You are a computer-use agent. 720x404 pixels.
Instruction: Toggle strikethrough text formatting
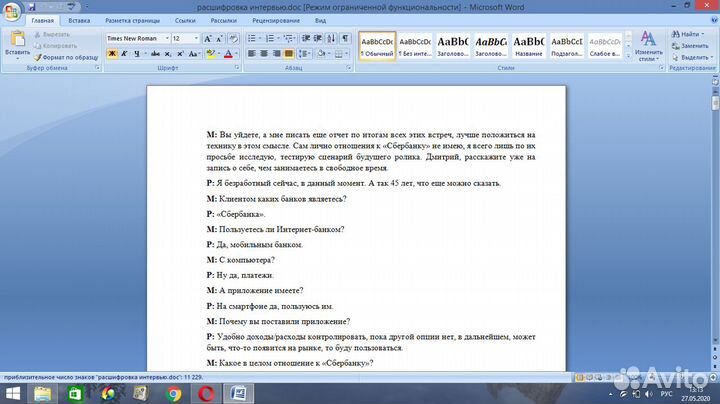[155, 54]
